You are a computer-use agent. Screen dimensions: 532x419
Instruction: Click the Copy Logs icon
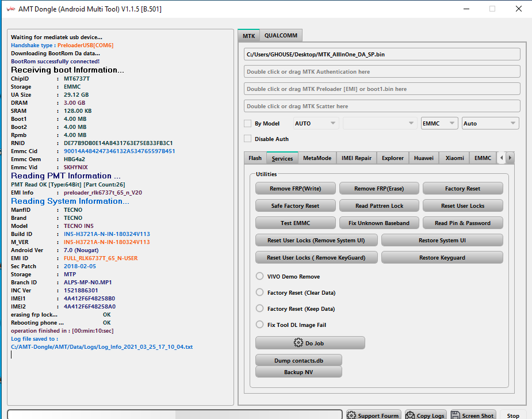pyautogui.click(x=410, y=416)
